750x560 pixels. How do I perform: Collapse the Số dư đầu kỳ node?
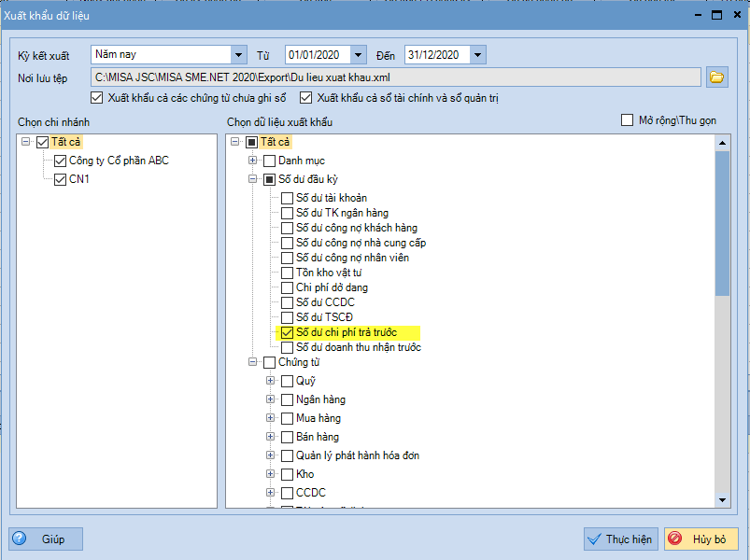252,179
